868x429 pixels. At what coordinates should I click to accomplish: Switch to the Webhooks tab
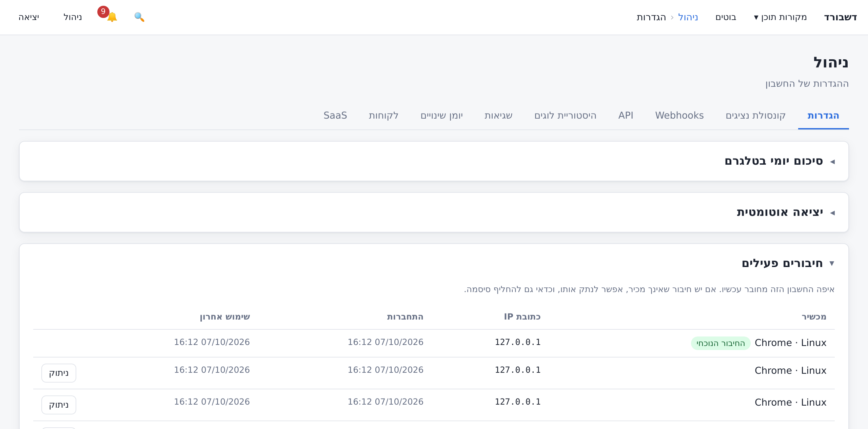[679, 116]
